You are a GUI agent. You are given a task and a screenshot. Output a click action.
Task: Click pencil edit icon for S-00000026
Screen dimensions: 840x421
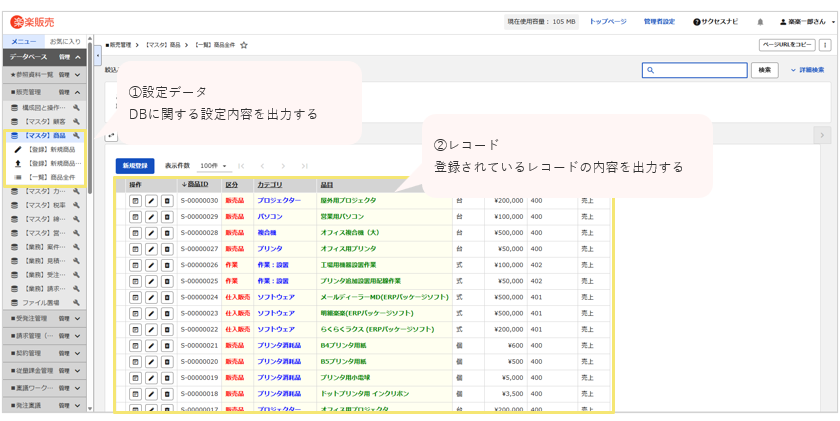pos(152,265)
